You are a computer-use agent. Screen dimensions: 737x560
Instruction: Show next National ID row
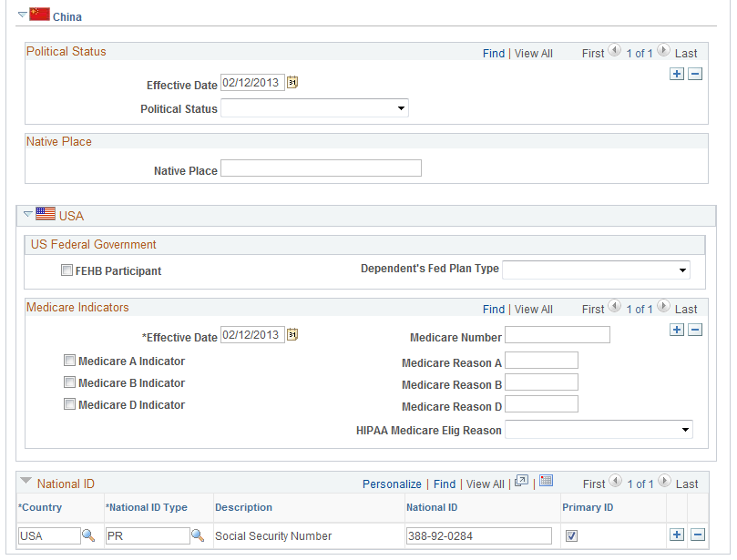coord(664,481)
